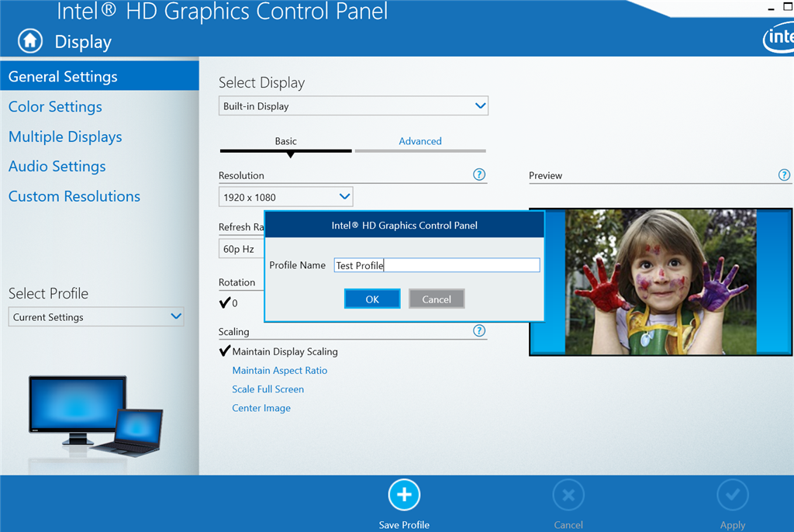Image resolution: width=794 pixels, height=532 pixels.
Task: Click the preview image of the child
Action: [x=661, y=282]
